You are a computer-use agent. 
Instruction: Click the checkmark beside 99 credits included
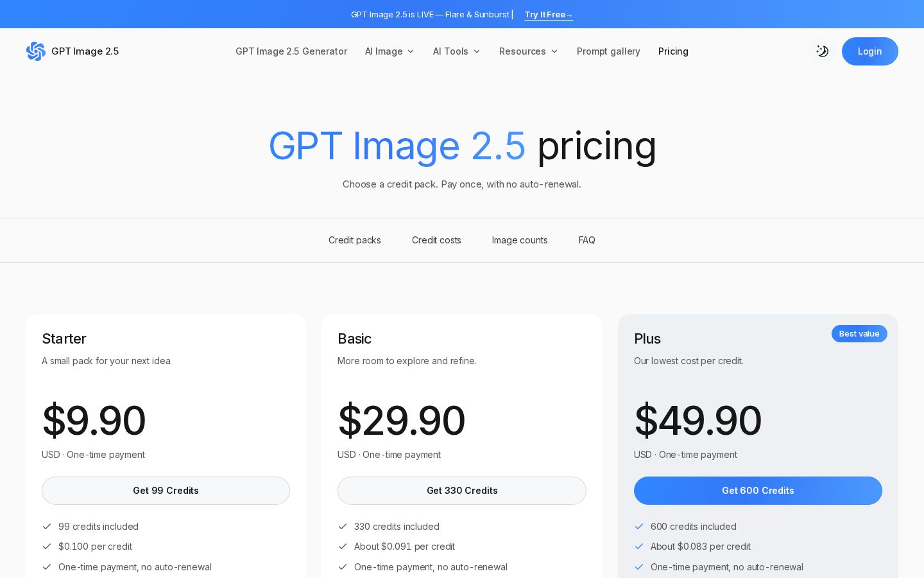[47, 527]
